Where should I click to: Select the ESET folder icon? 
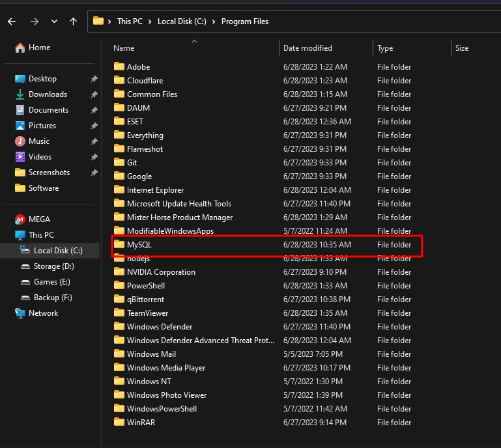click(x=119, y=122)
